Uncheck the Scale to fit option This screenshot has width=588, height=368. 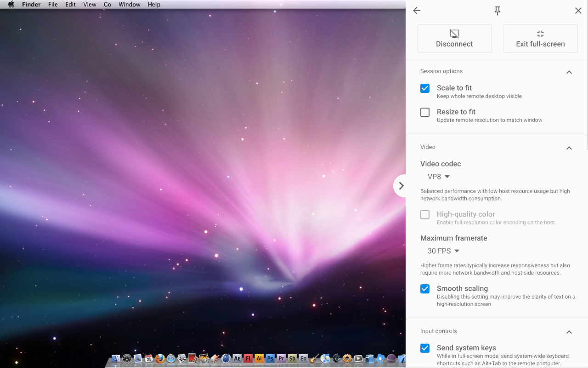[424, 88]
